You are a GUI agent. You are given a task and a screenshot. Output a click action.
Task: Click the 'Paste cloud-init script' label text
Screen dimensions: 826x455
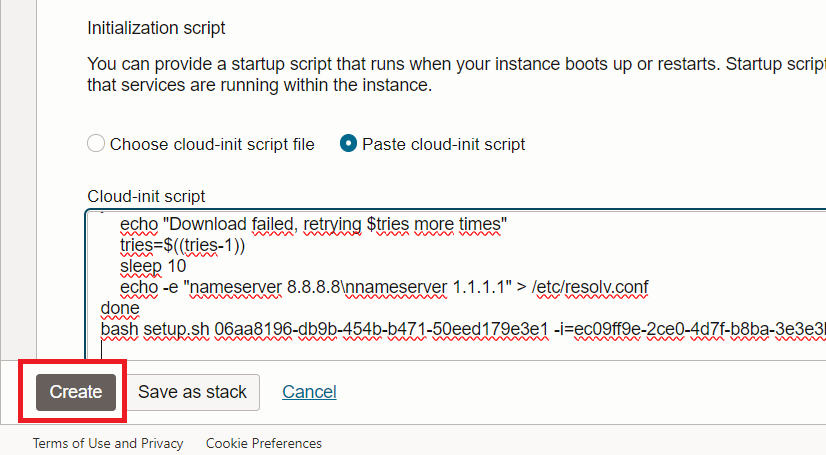click(x=443, y=144)
